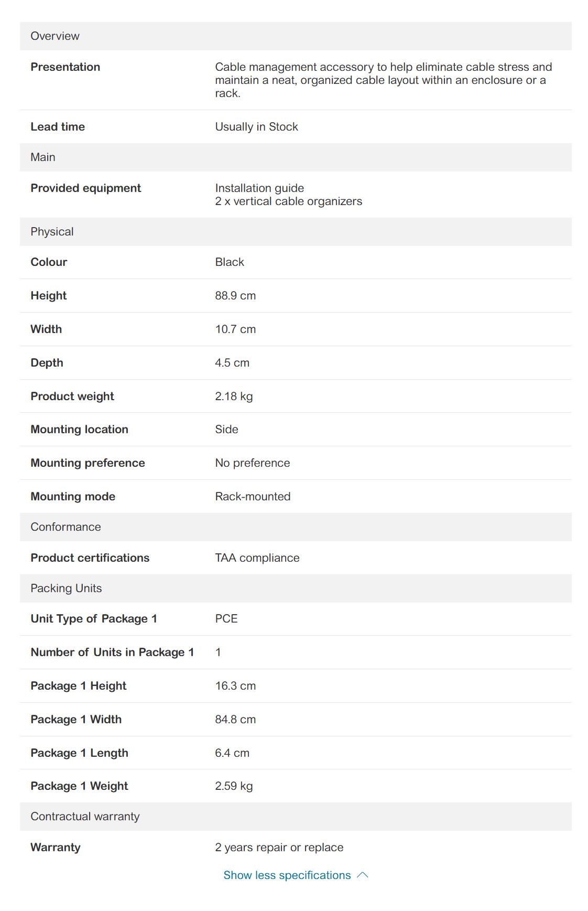Select the Usually in Stock value
This screenshot has height=911, width=588.
click(x=256, y=127)
